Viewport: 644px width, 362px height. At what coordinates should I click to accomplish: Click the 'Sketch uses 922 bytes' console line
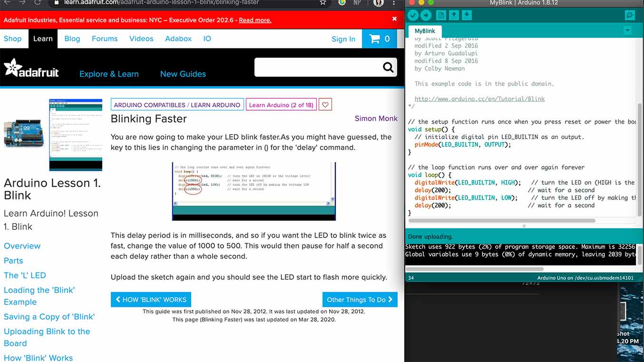[520, 247]
